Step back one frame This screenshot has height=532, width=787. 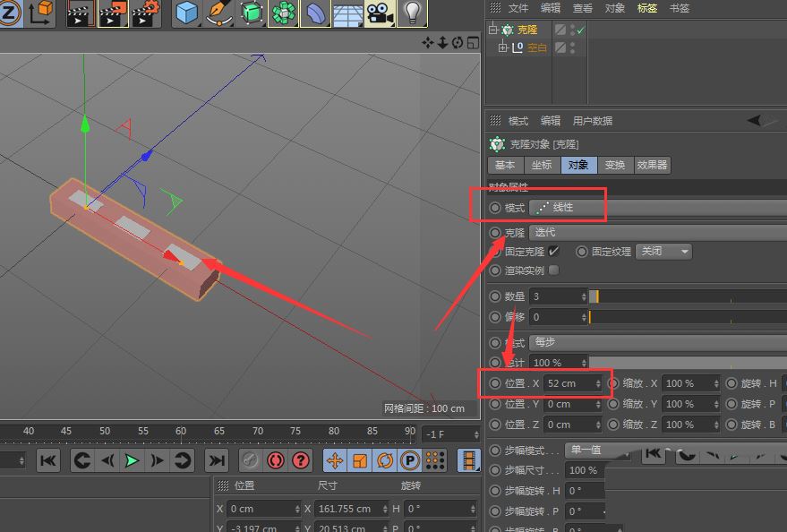click(108, 460)
